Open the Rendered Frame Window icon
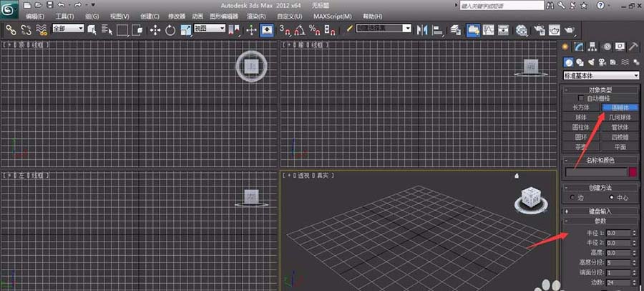 pos(555,29)
